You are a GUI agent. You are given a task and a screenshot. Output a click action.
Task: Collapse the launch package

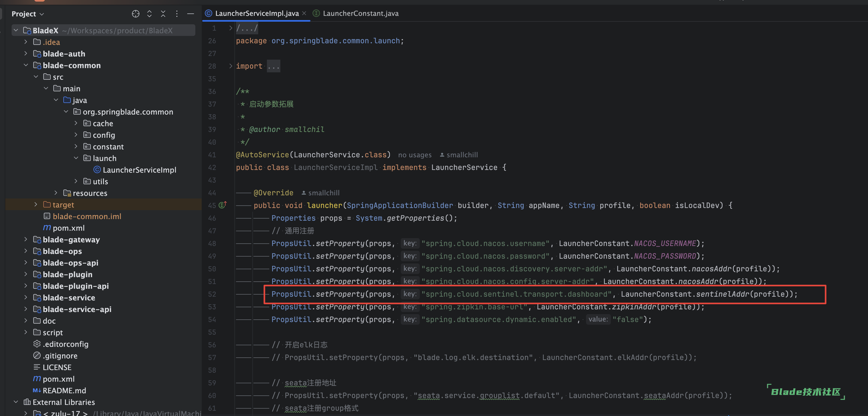[x=76, y=158]
